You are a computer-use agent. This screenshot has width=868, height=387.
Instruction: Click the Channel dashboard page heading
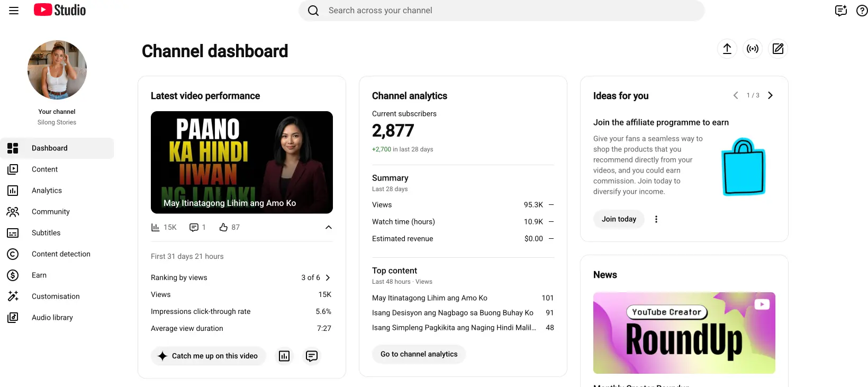(215, 51)
